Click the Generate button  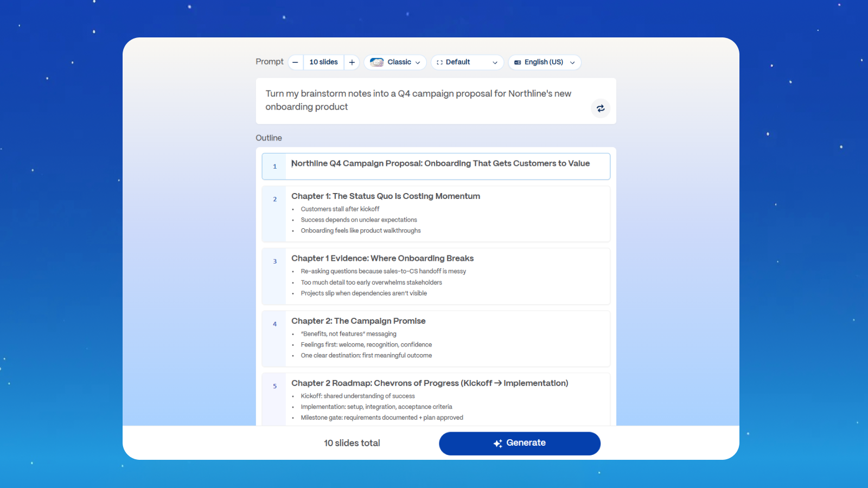click(520, 443)
